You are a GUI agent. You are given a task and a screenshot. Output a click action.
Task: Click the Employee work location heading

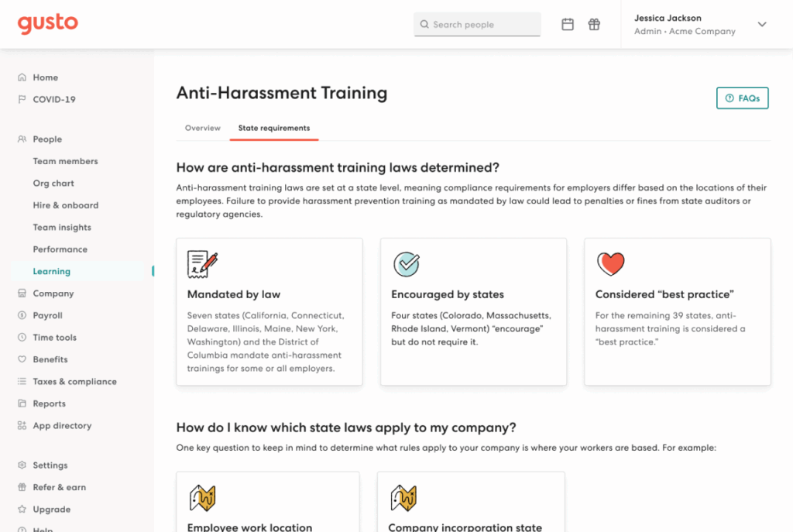pyautogui.click(x=250, y=527)
